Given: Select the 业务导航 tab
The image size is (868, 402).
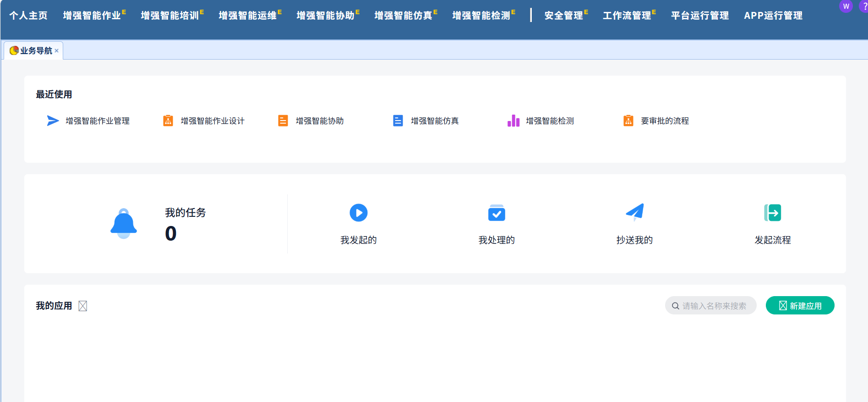Looking at the screenshot, I should click(36, 51).
